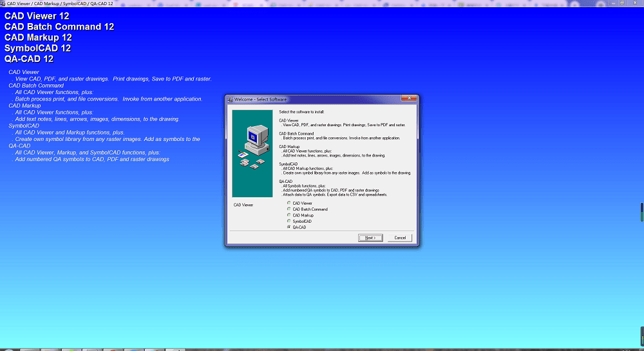
Task: Click 'CAD Batch Command 12' background heading
Action: tap(59, 26)
